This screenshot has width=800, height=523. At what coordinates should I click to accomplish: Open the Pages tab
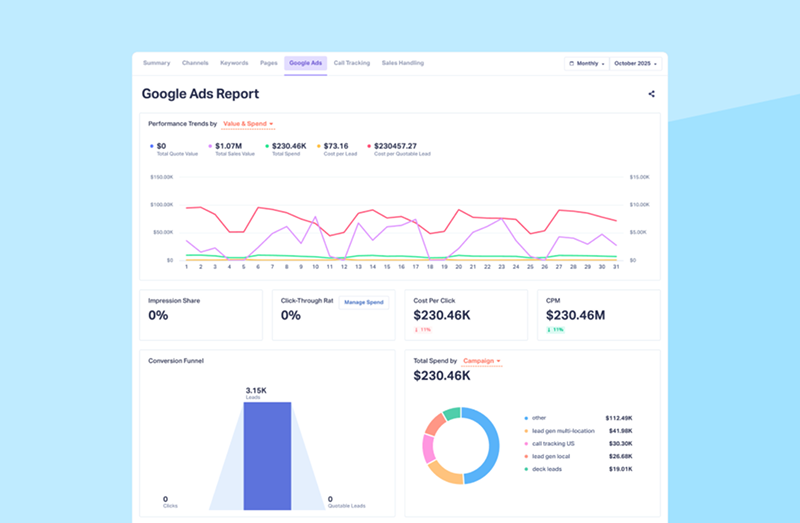pyautogui.click(x=269, y=63)
